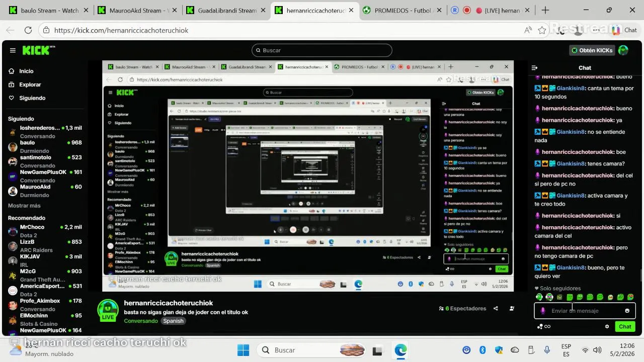Open ElMochinn recommended channel
Viewport: 644px width, 362px height.
point(45,319)
